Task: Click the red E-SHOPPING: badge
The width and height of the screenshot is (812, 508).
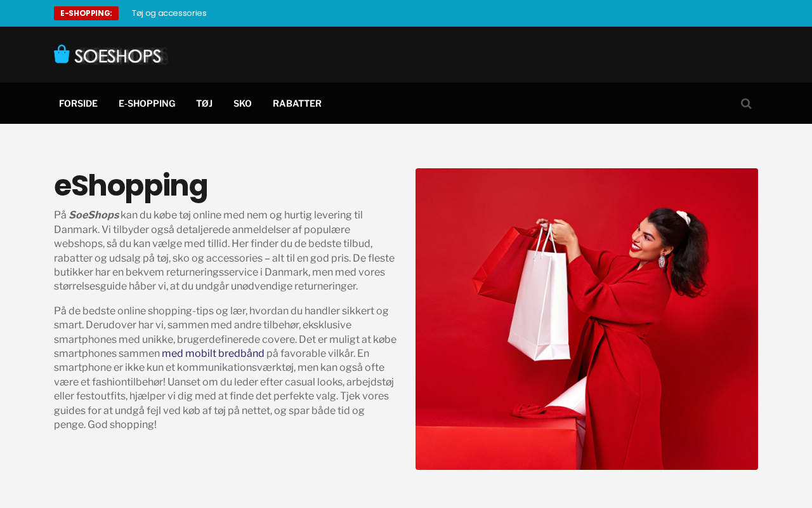Action: pyautogui.click(x=86, y=13)
